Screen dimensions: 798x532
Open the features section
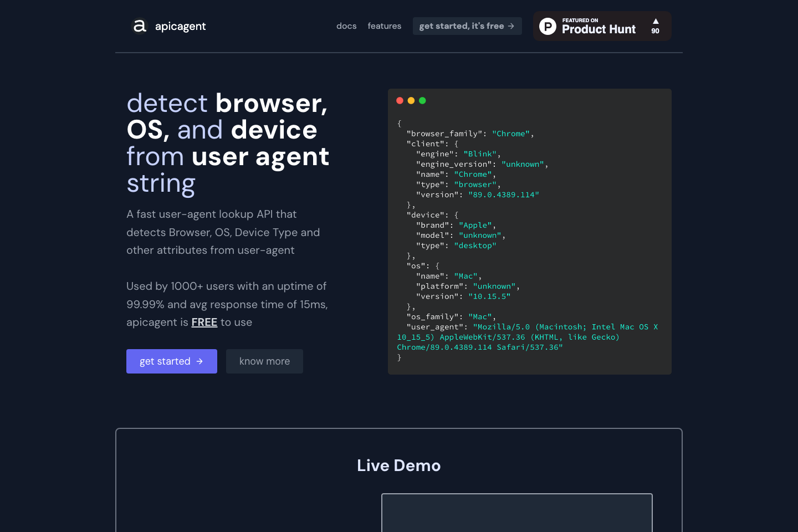point(385,26)
